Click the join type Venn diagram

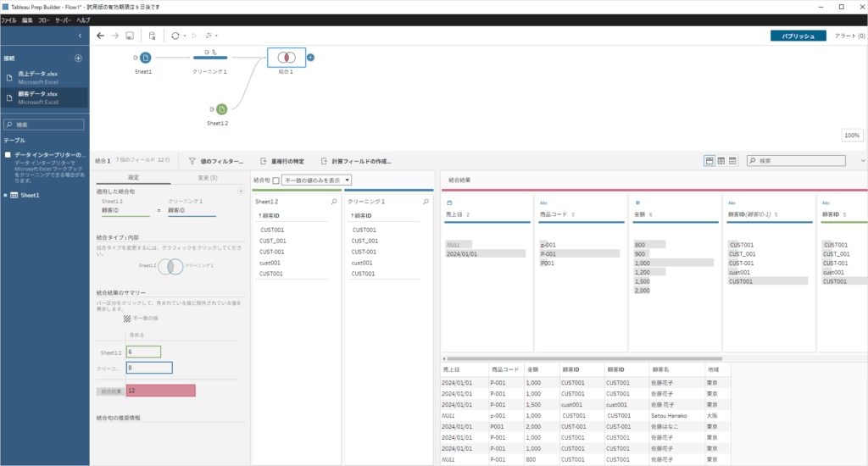pos(173,266)
